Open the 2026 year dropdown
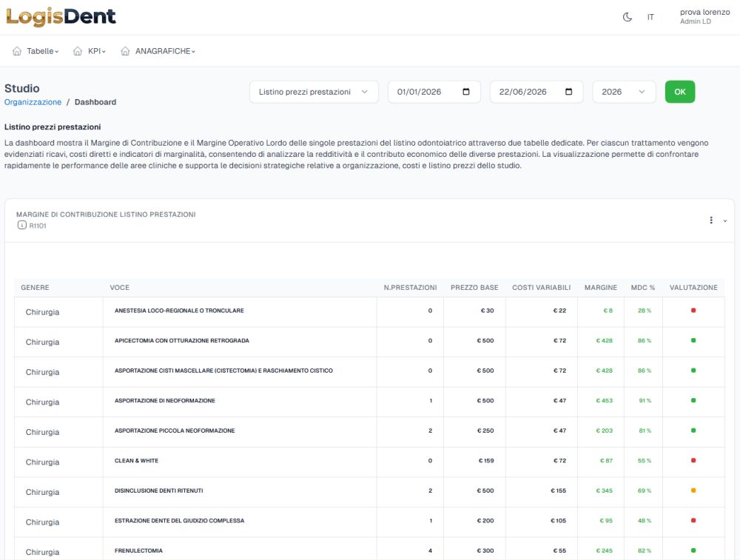 point(624,92)
